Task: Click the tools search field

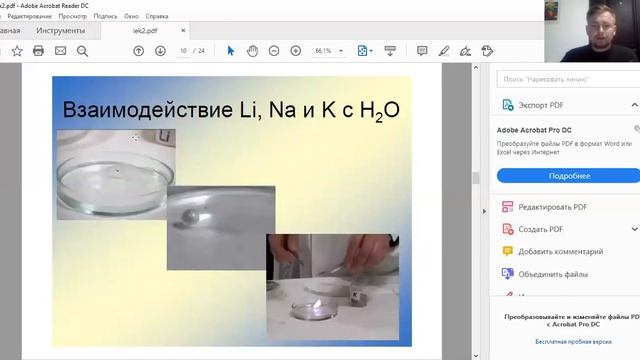Action: 568,79
